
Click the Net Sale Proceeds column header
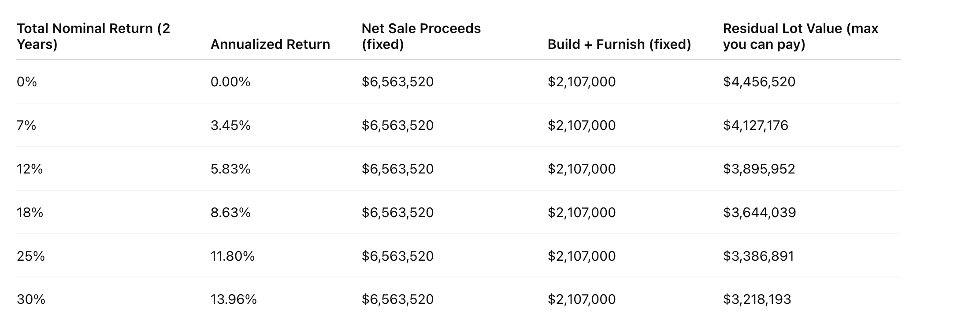(421, 36)
